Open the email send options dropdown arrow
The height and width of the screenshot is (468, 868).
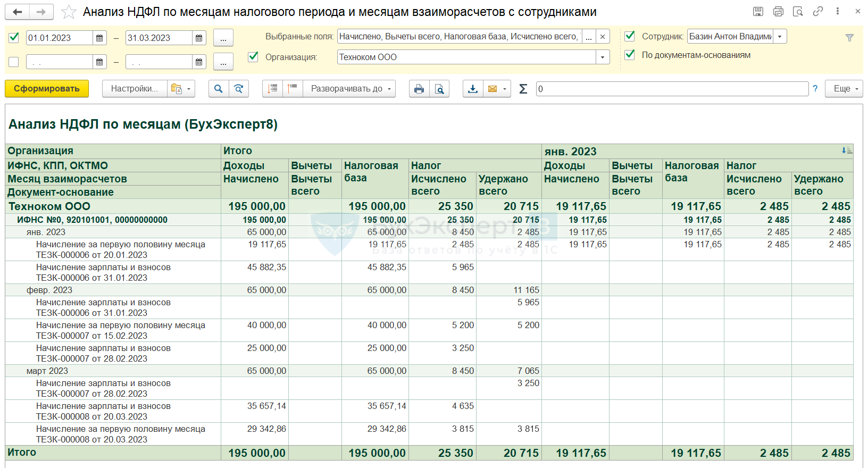[x=504, y=89]
